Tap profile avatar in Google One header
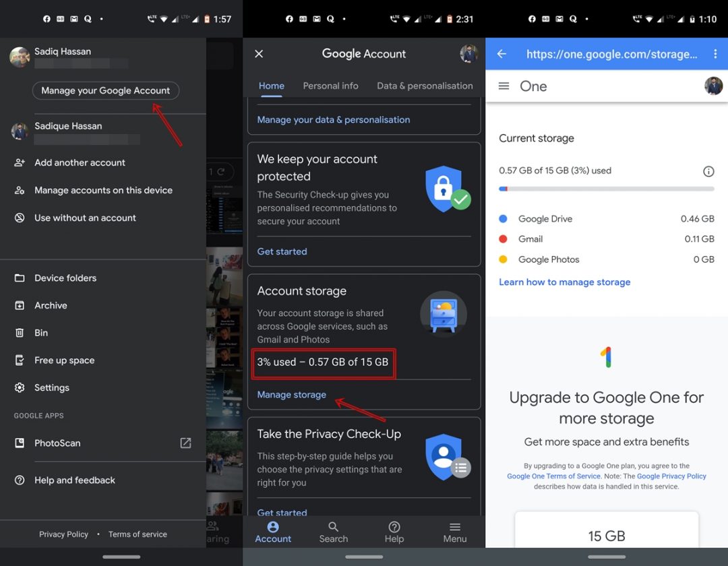 pyautogui.click(x=713, y=86)
